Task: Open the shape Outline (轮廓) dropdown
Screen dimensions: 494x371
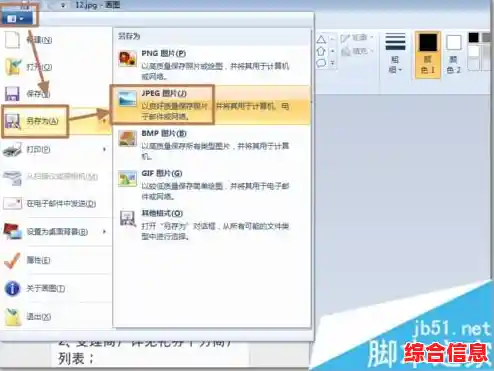Action: click(x=357, y=38)
